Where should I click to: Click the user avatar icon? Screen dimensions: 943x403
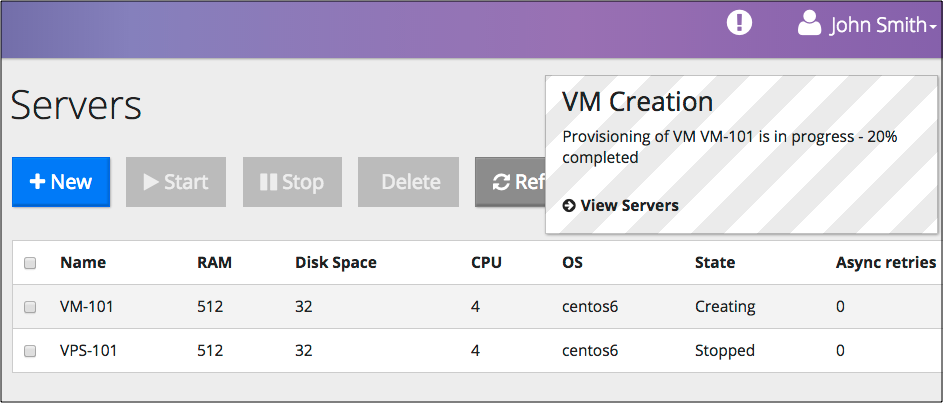pos(809,23)
